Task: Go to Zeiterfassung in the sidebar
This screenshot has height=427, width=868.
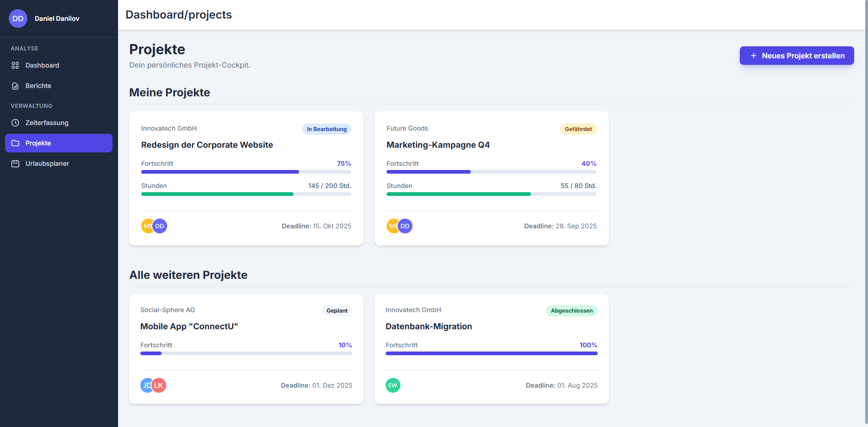Action: click(47, 123)
